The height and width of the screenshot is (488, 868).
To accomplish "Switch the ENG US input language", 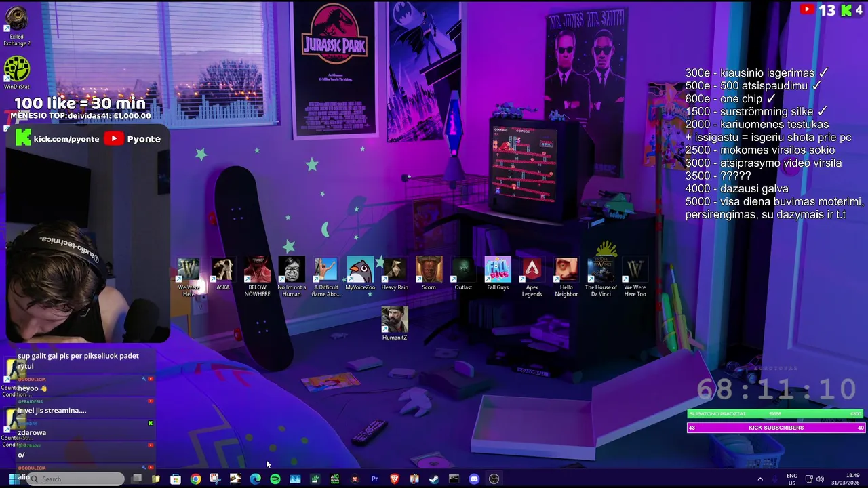I will [x=791, y=479].
